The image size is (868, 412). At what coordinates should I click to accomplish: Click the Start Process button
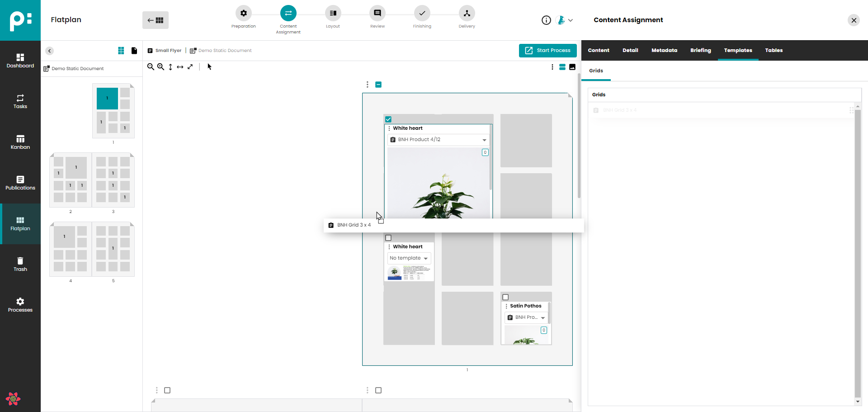(547, 51)
